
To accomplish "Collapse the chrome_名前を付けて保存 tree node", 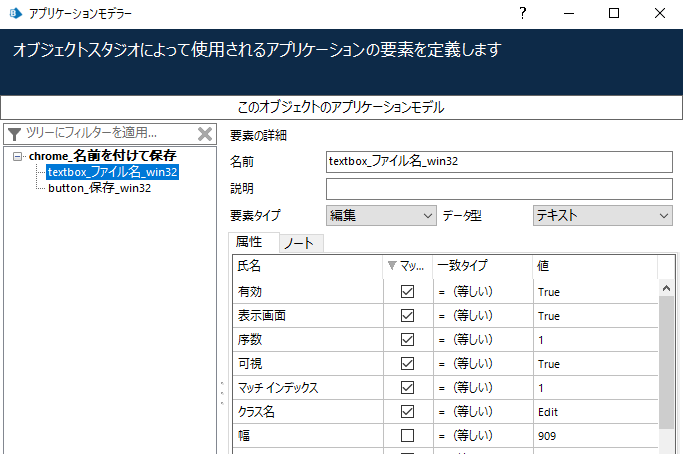I will [17, 156].
